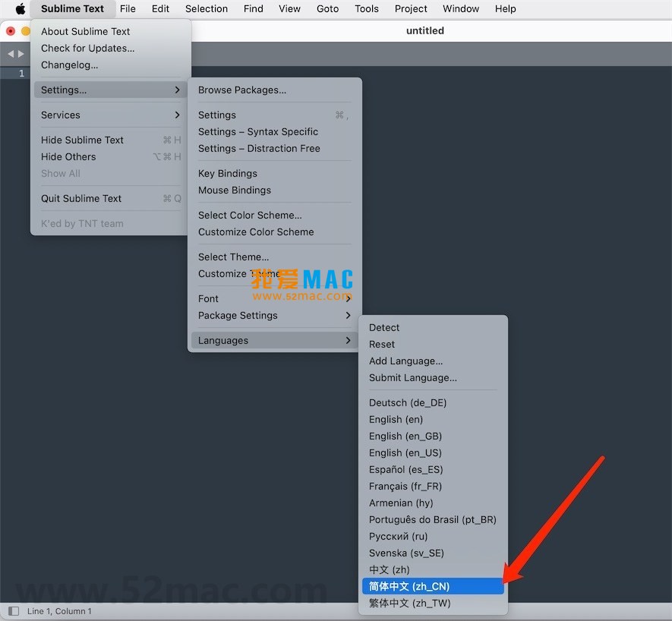Choose About Sublime Text
Screen dimensions: 672x621
[111, 31]
